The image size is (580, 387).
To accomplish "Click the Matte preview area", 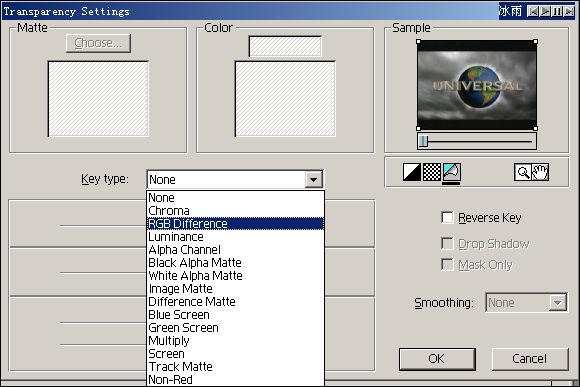I will pyautogui.click(x=98, y=99).
